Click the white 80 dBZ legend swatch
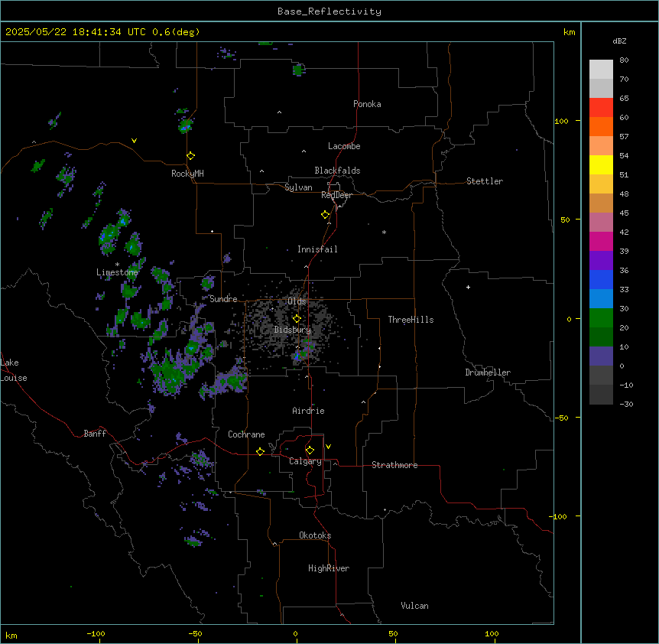 pos(601,70)
